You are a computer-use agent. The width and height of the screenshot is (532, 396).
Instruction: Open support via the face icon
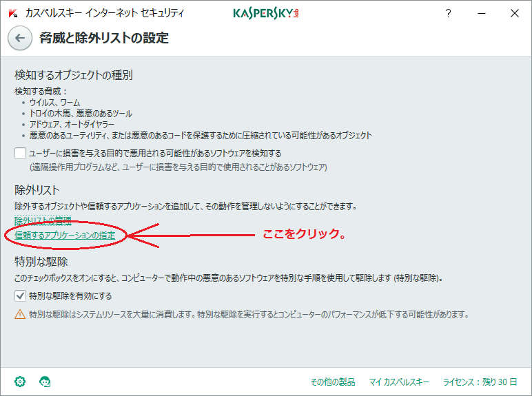click(x=45, y=381)
